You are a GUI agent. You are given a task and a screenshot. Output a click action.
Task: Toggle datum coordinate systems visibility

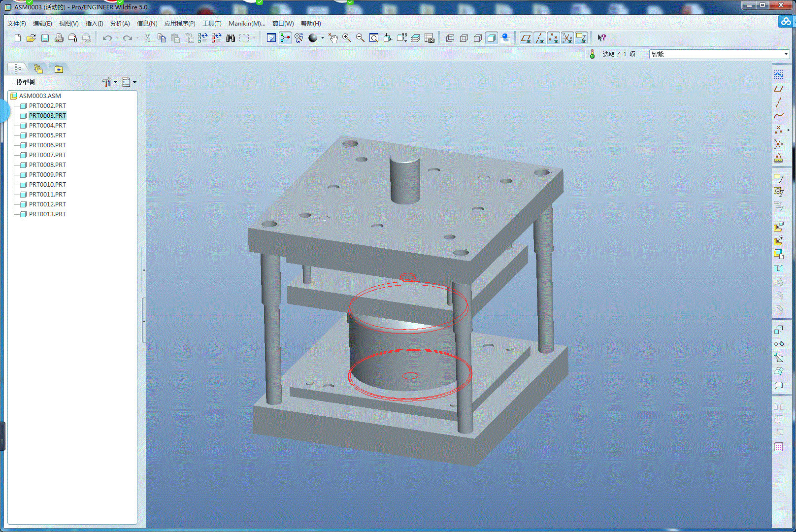(567, 38)
